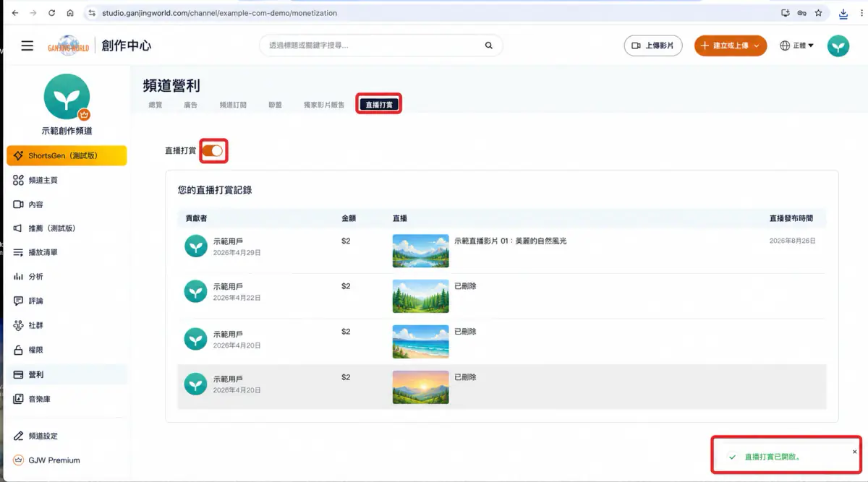This screenshot has height=482, width=868.
Task: Click contributor avatar in 2026年4月29日 row
Action: tap(195, 246)
